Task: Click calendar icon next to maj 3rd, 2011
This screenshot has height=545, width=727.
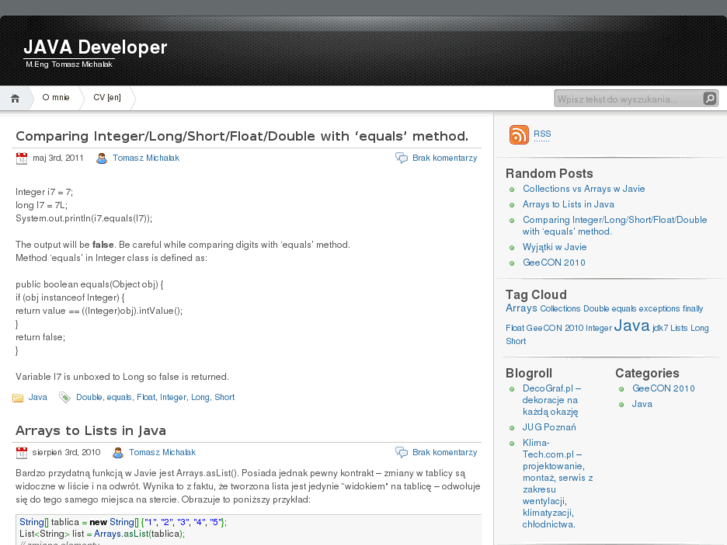Action: [21, 158]
